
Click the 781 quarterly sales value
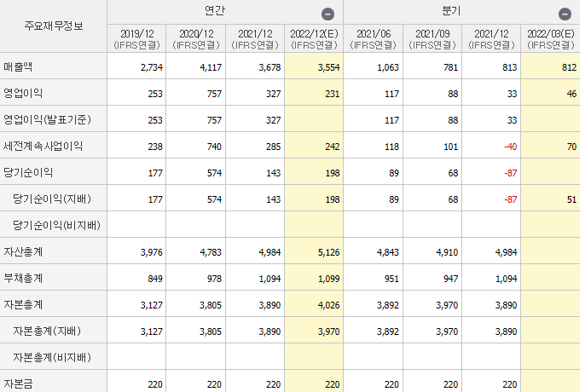[450, 67]
